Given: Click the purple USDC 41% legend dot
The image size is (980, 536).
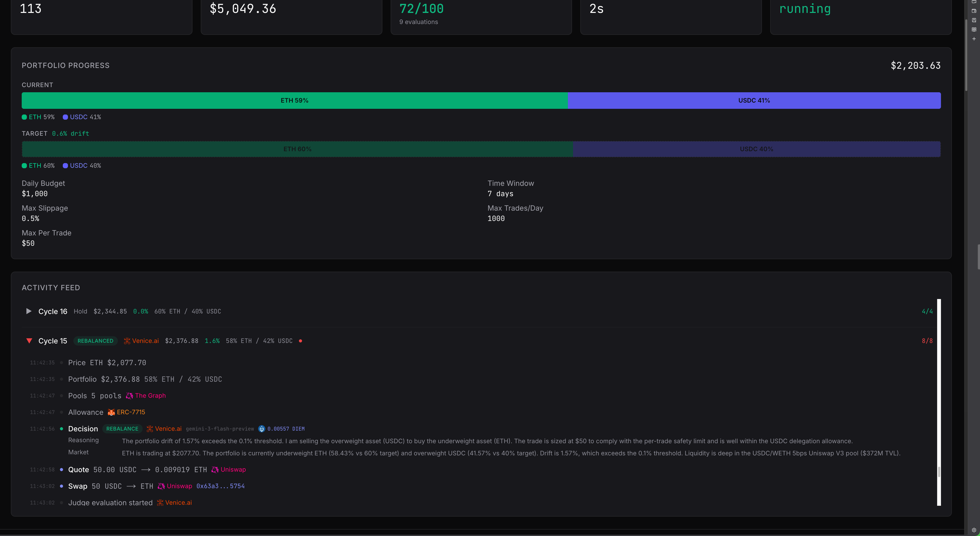Looking at the screenshot, I should [65, 117].
